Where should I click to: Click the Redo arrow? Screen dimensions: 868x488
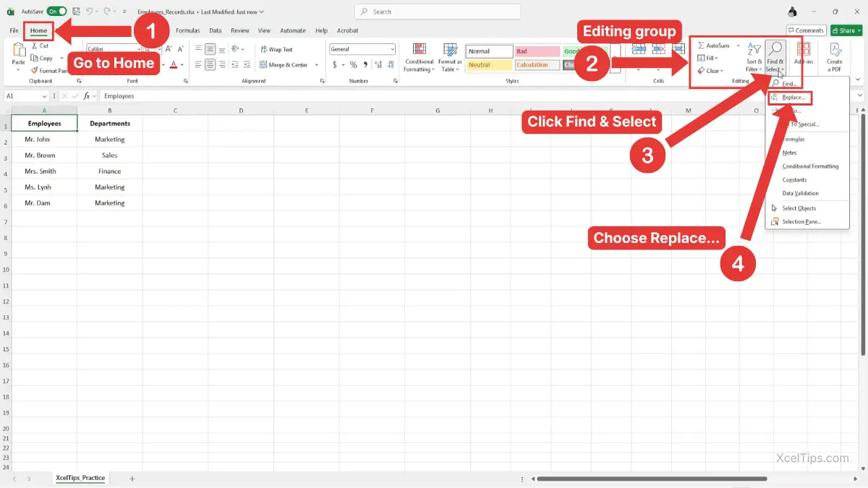click(109, 12)
